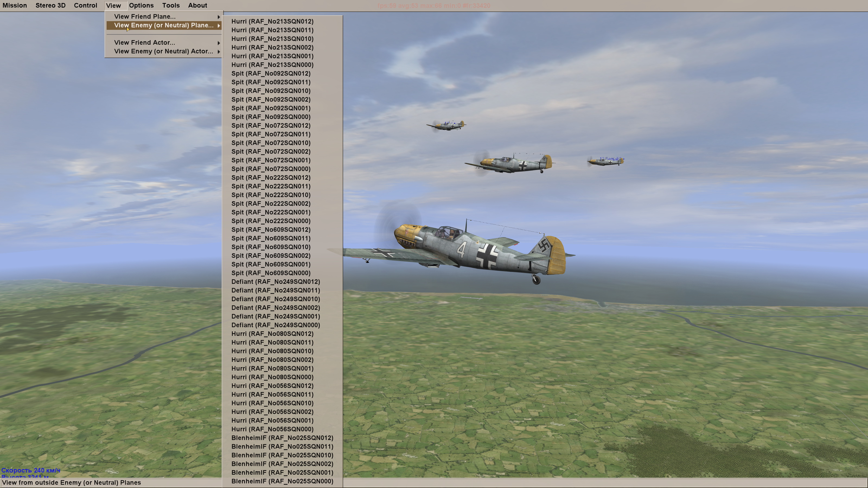Choose Spit (RAF_No072SQN010) from the submenu
This screenshot has width=868, height=488.
271,143
